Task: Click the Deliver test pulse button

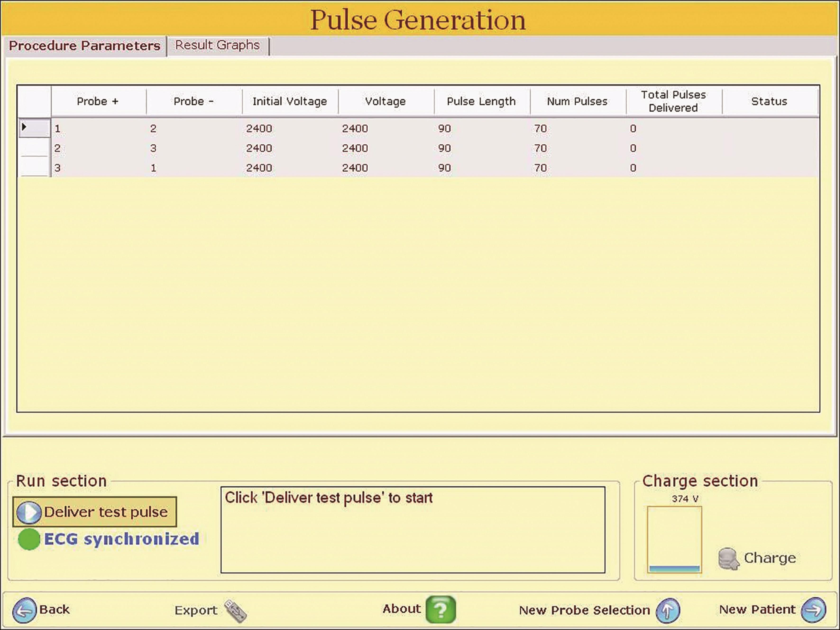Action: (x=95, y=512)
